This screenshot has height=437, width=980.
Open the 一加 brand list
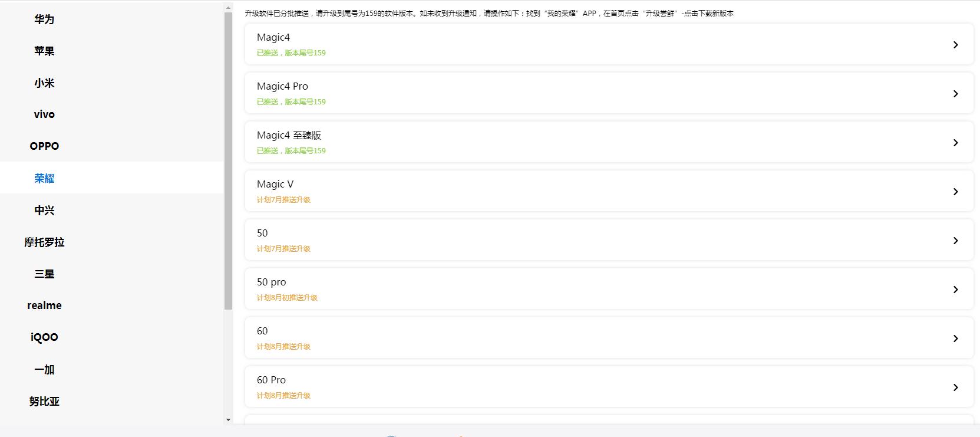coord(44,369)
